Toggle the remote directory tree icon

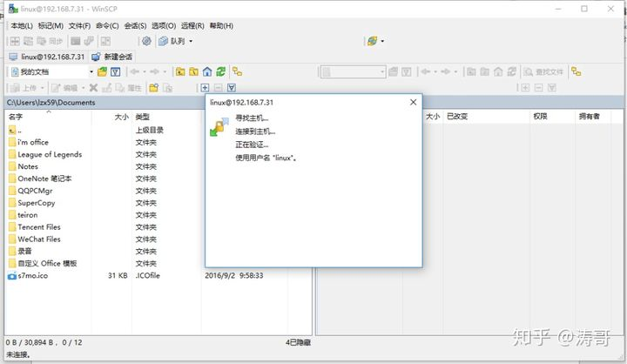click(x=576, y=72)
